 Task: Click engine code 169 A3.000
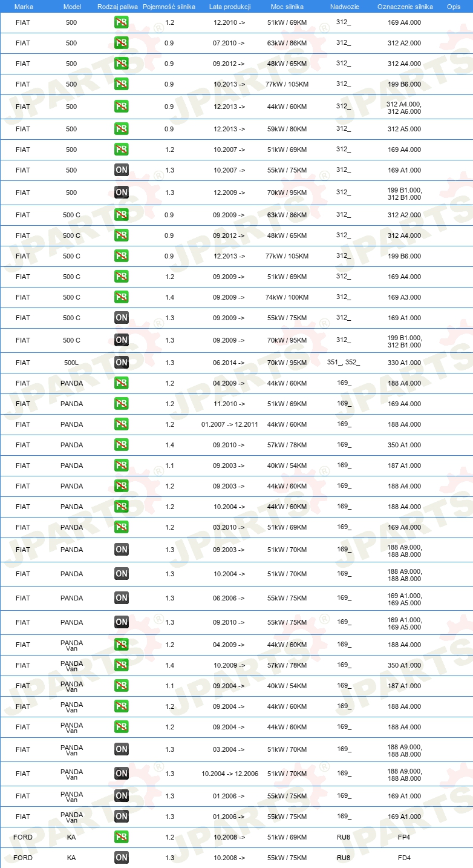click(405, 297)
